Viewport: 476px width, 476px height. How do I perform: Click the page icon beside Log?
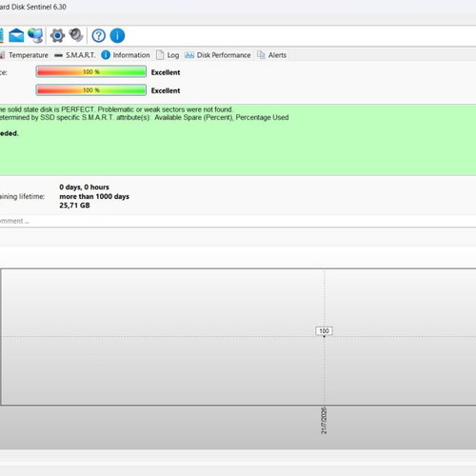tap(160, 55)
